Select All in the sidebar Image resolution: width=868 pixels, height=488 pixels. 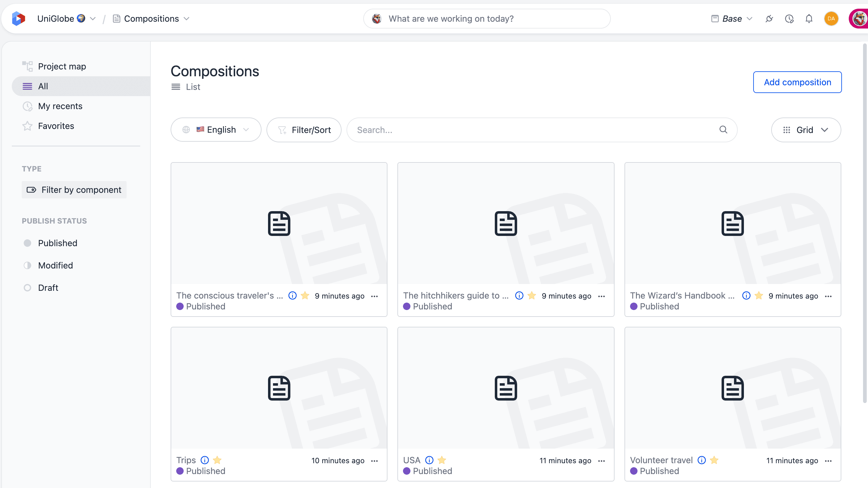coord(81,86)
